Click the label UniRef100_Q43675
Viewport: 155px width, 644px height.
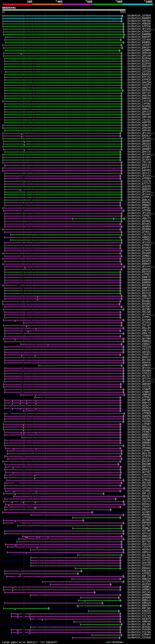click(139, 619)
